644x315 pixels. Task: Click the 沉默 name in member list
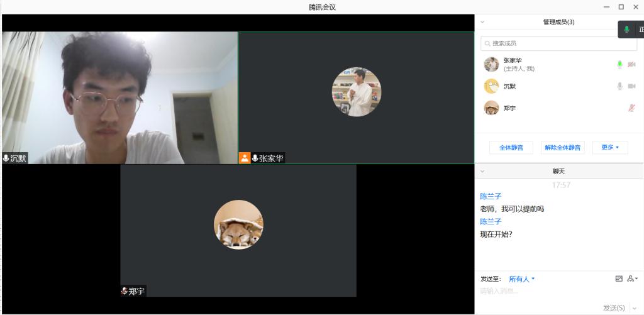[x=509, y=86]
